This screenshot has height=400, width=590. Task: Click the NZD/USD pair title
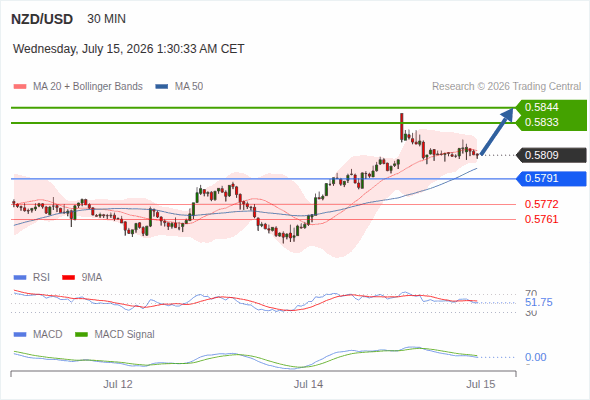click(42, 19)
